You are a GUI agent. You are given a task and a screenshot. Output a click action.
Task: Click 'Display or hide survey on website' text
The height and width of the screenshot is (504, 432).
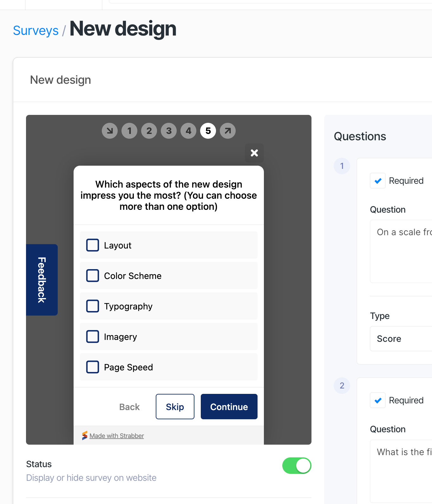[x=91, y=478]
